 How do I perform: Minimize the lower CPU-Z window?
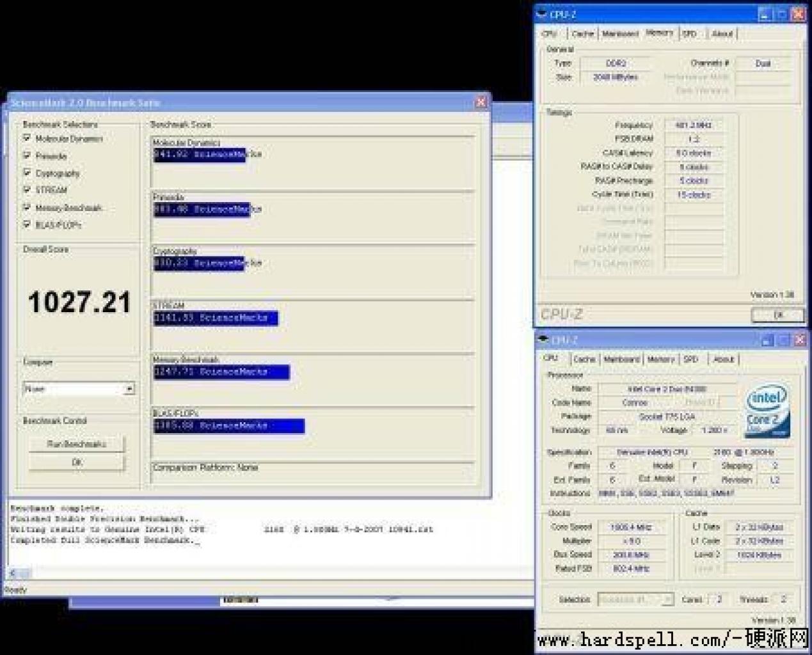768,340
